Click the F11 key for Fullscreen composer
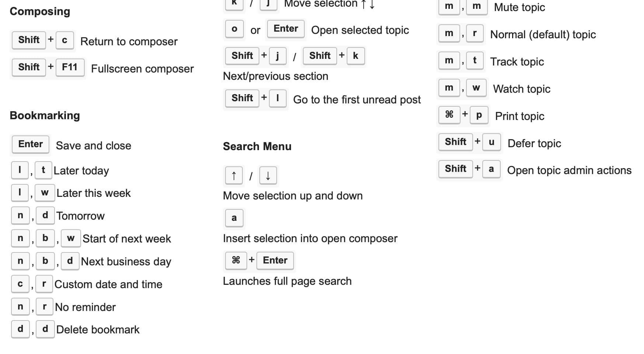644x354 pixels. coord(70,67)
